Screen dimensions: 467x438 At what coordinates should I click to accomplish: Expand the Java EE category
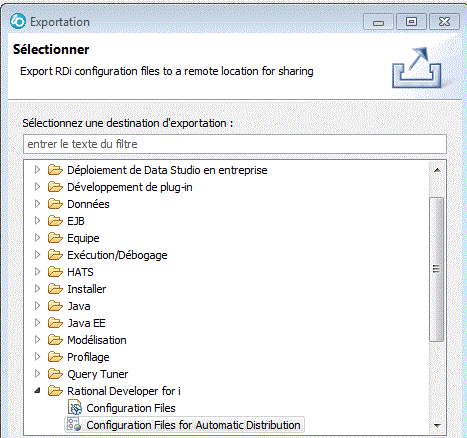[37, 322]
